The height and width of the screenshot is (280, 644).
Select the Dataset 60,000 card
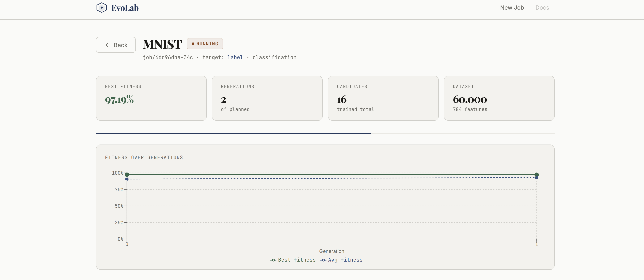point(499,98)
